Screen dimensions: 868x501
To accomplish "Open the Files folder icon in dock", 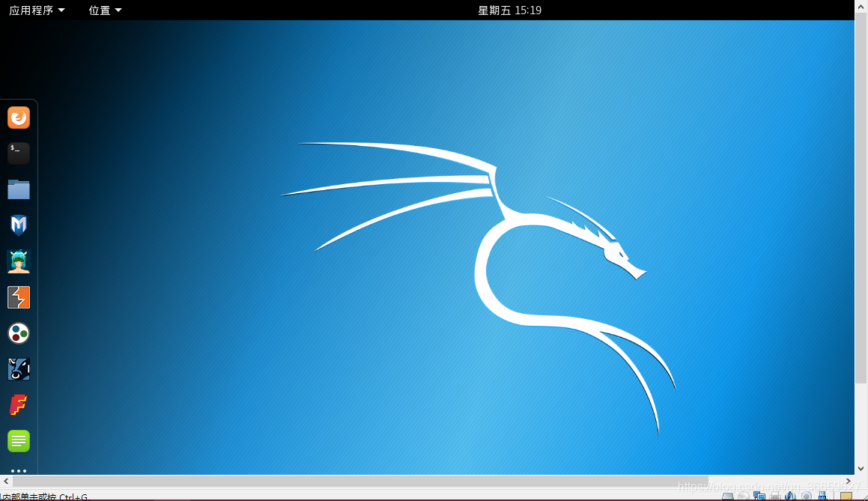I will point(18,189).
